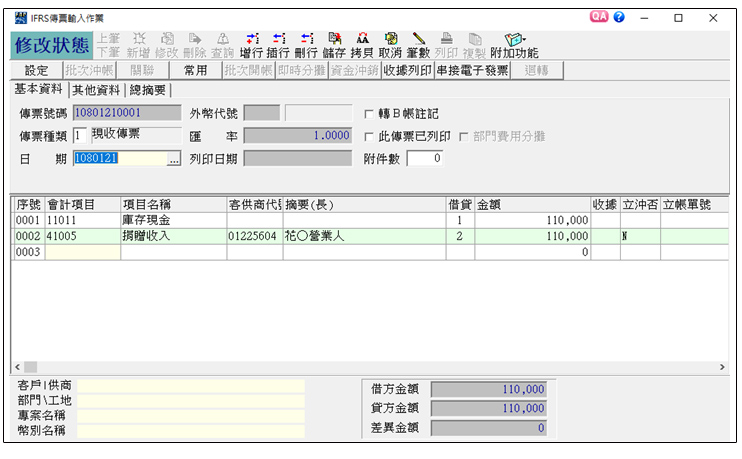This screenshot has width=742, height=459.
Task: Click the 拷貝 (copy) toolbar icon
Action: click(x=362, y=45)
